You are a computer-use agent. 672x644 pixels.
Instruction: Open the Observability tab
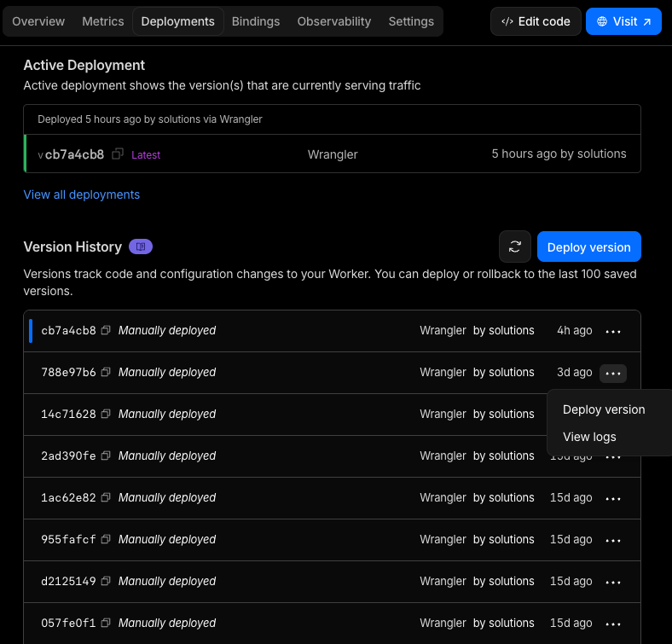pyautogui.click(x=333, y=21)
